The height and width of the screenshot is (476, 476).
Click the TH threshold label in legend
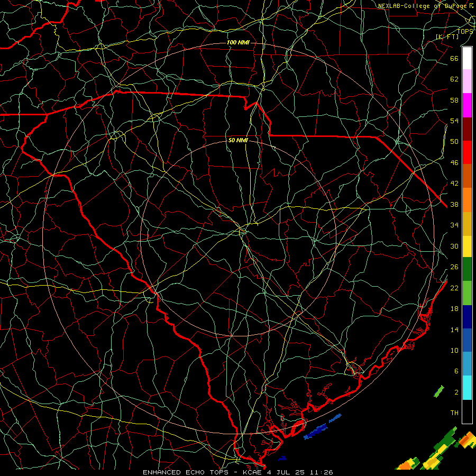pyautogui.click(x=454, y=413)
